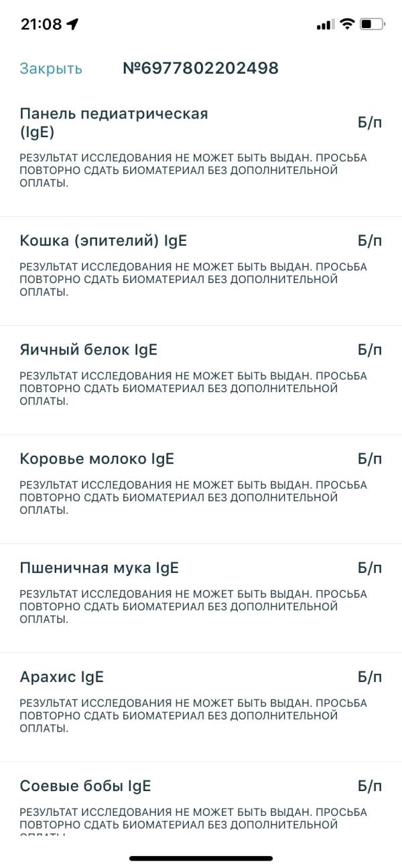This screenshot has width=402, height=868.
Task: Tap Б/п value beside Пшеничная мука
Action: (370, 568)
